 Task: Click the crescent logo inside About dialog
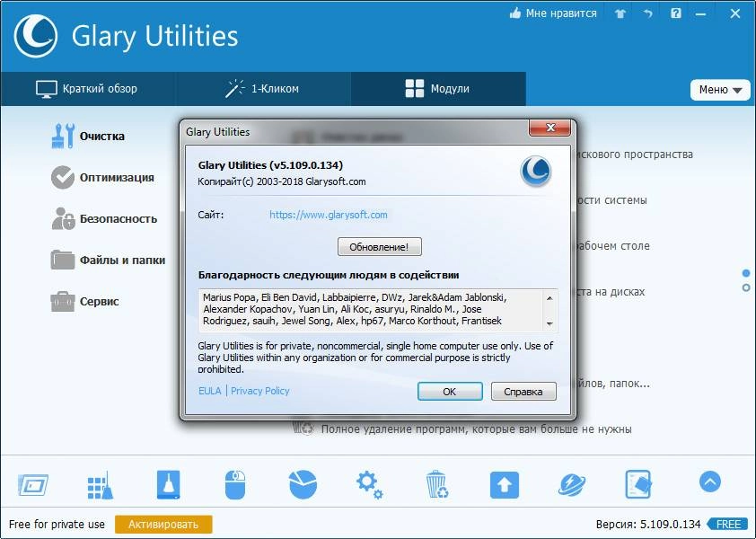coord(536,172)
